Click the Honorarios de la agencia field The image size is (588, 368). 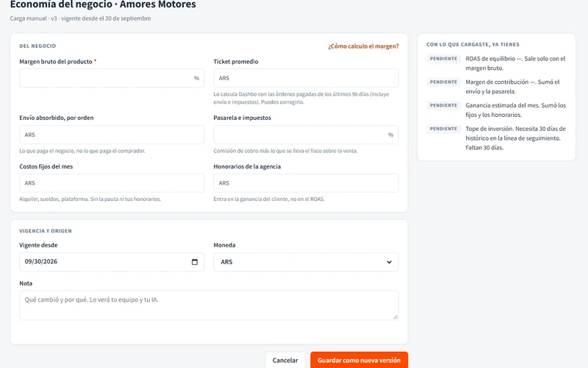point(306,183)
